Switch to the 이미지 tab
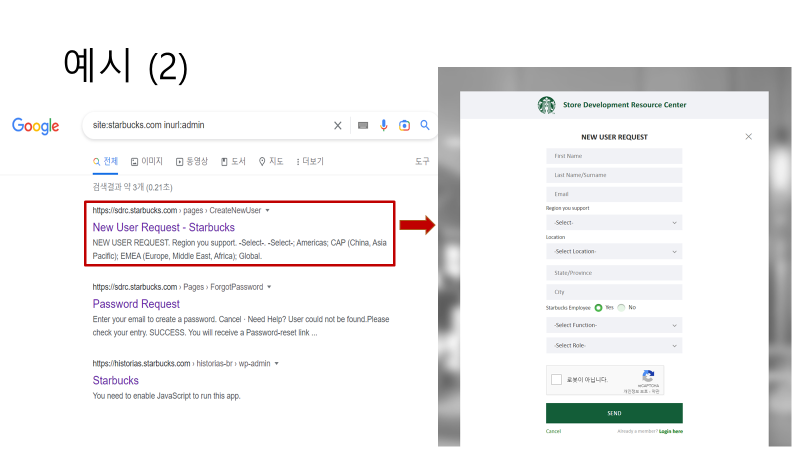Screen dimensions: 800x450 146,161
